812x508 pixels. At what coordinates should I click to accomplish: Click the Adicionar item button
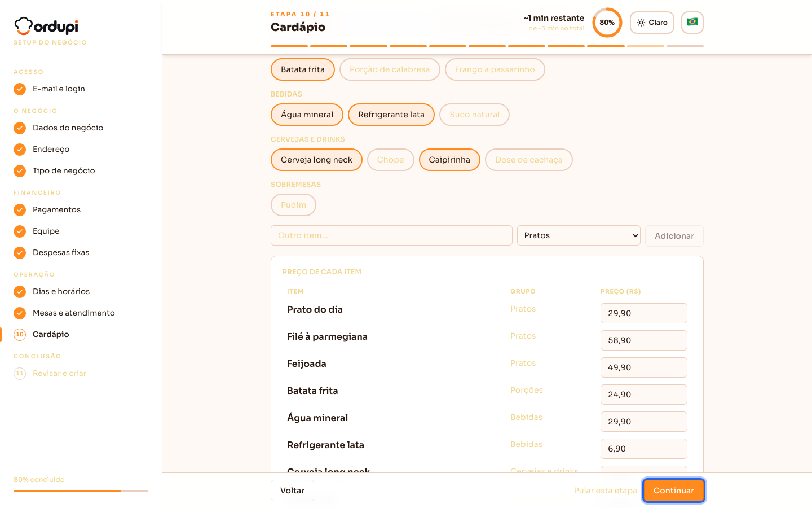674,236
